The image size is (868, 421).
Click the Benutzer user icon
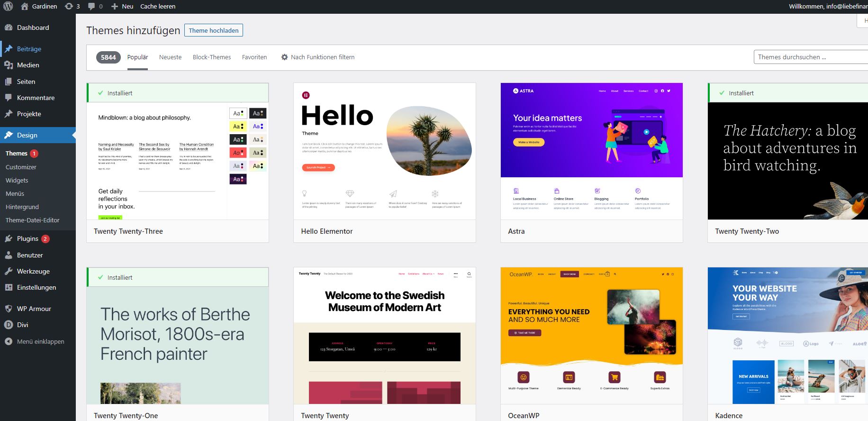coord(9,255)
